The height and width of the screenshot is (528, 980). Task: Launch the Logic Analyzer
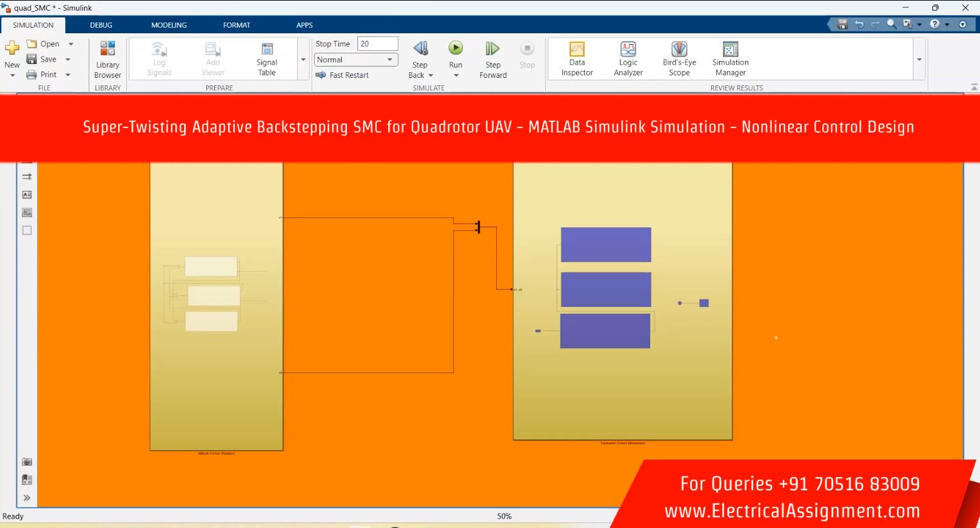pyautogui.click(x=628, y=58)
